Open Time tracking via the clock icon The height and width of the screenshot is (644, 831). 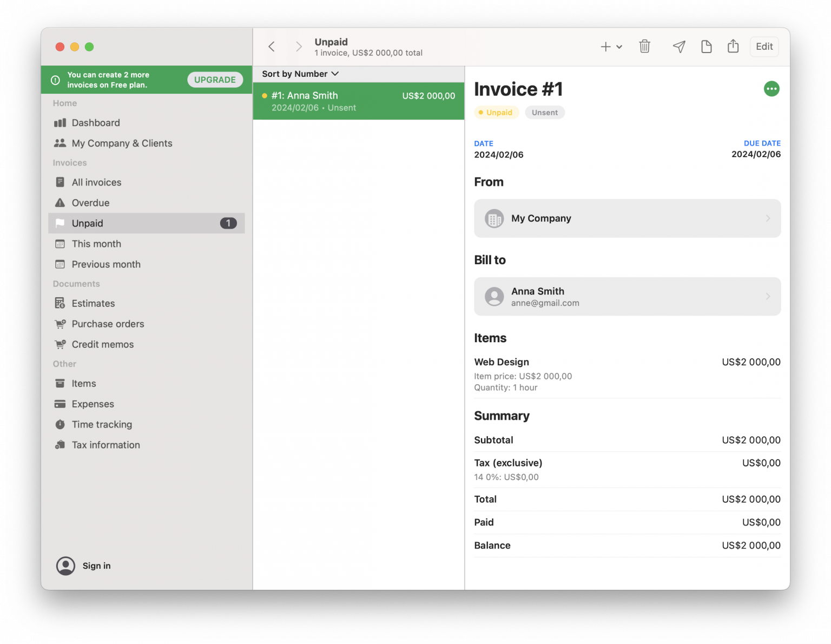[x=60, y=424]
